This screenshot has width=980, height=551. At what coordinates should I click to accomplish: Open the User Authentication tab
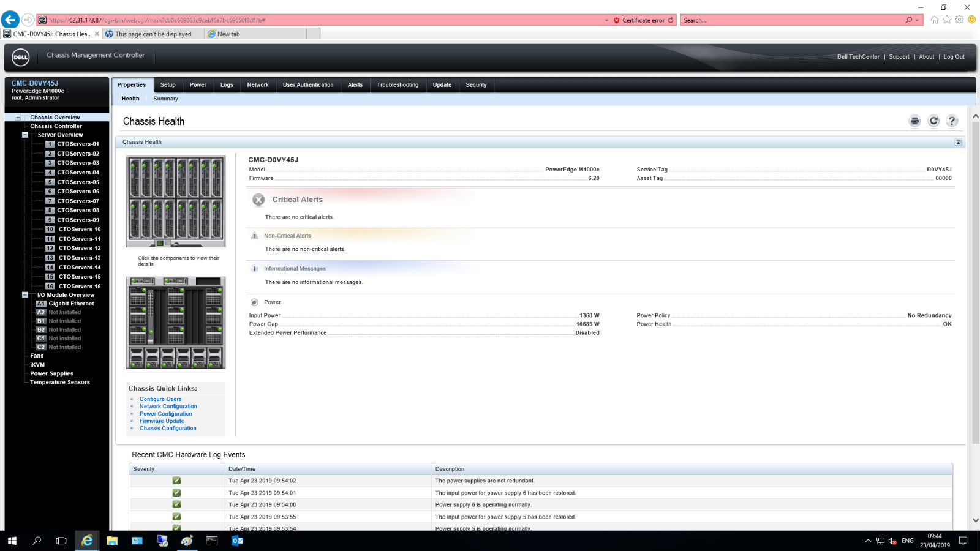point(308,85)
